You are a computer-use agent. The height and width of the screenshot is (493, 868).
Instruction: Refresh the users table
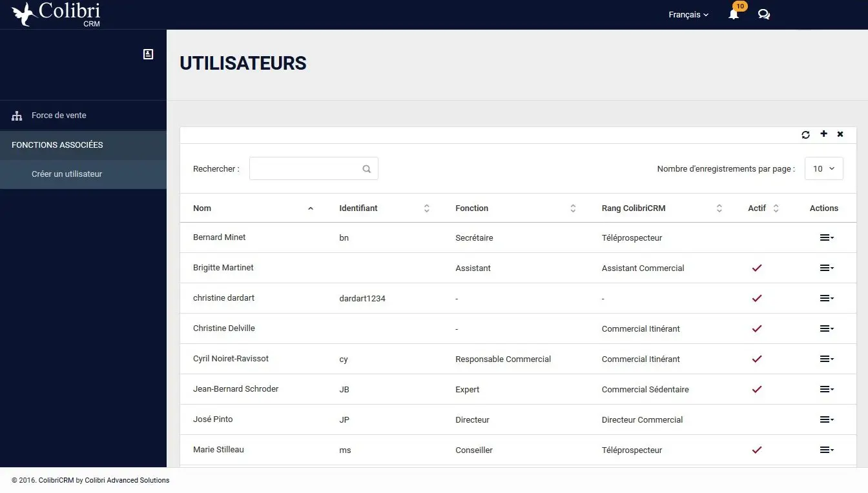click(x=805, y=135)
